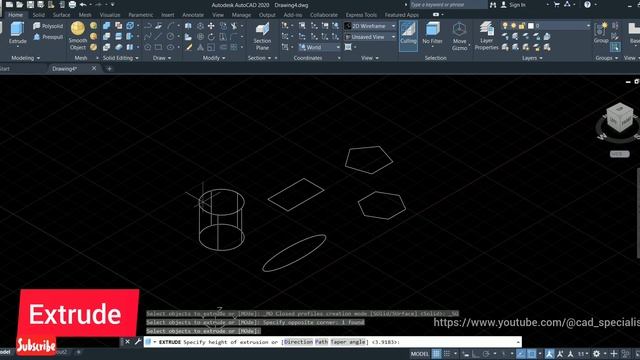Click the layer on/off lightbulb icon
The height and width of the screenshot is (360, 640).
point(505,26)
